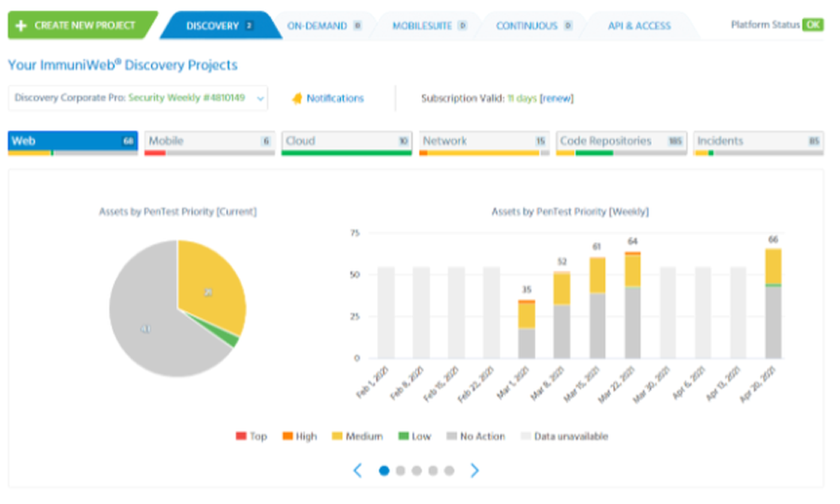Toggle the Low legend item
The height and width of the screenshot is (504, 840).
click(x=415, y=436)
